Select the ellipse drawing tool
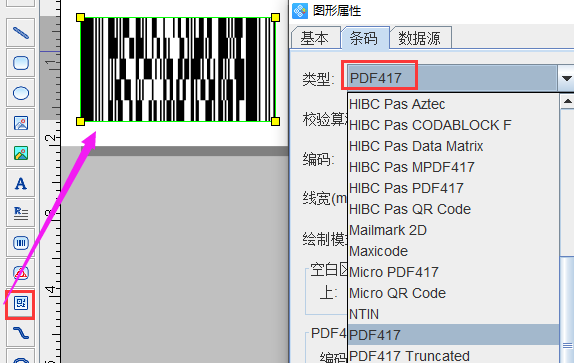Viewport: 574px width, 363px height. tap(20, 93)
